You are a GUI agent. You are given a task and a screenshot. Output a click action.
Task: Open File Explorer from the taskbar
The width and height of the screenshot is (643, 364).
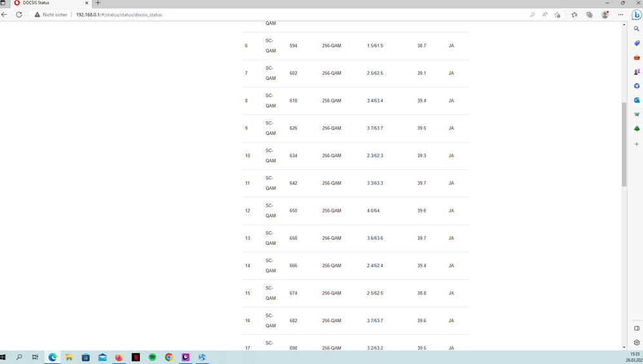click(69, 358)
